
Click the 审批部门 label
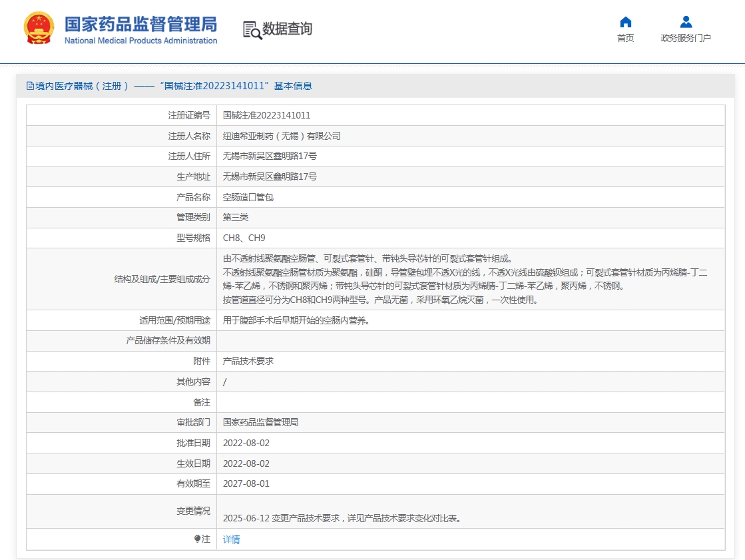coord(193,422)
